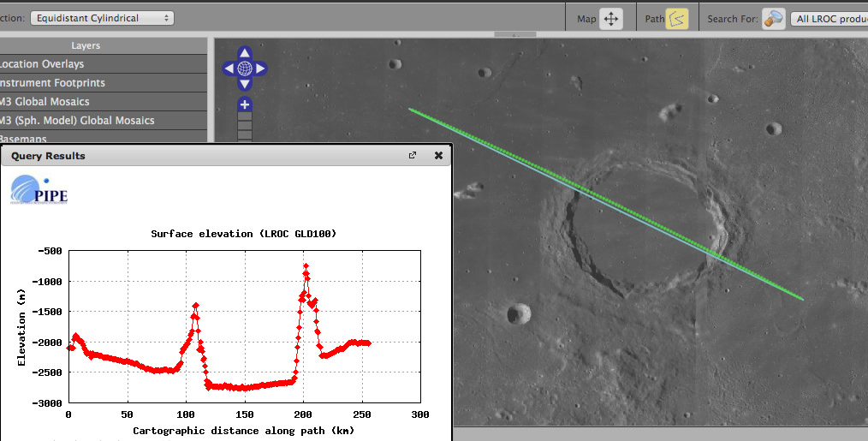The height and width of the screenshot is (441, 868).
Task: Expand Instrument Footprints layer group
Action: point(103,83)
